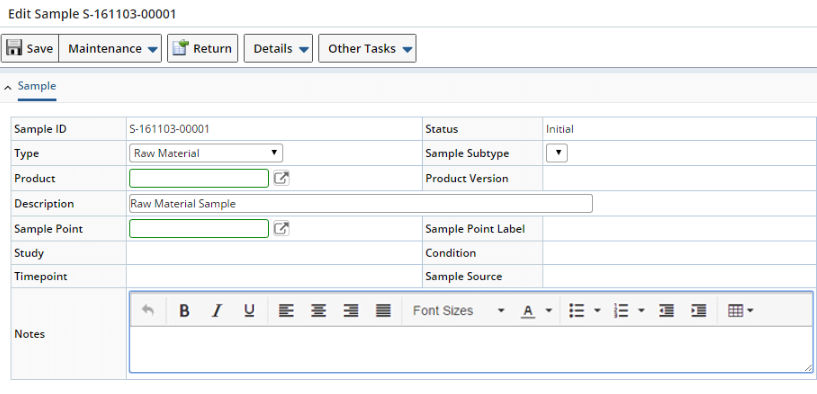Viewport: 817px width, 394px height.
Task: Open the Product lookup icon
Action: click(281, 178)
